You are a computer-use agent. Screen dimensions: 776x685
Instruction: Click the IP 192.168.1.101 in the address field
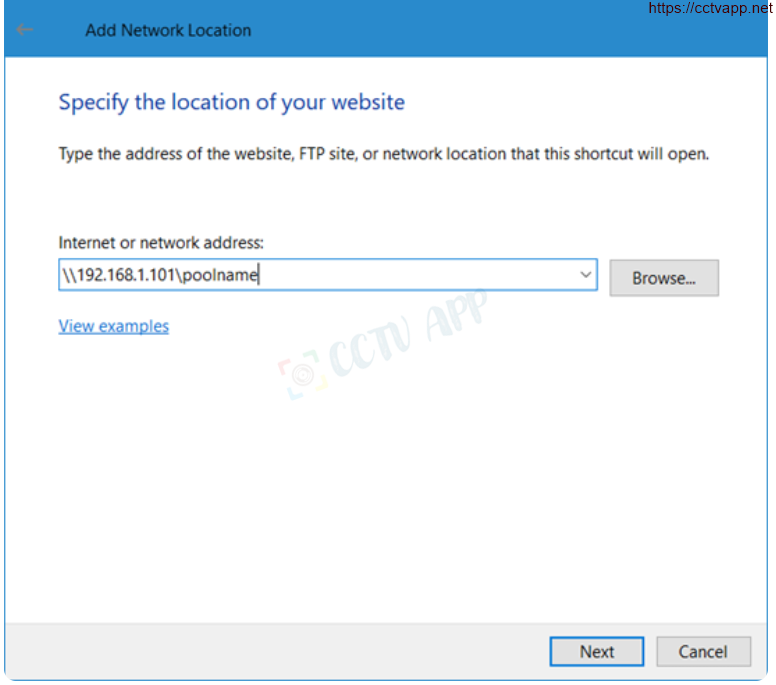click(128, 275)
